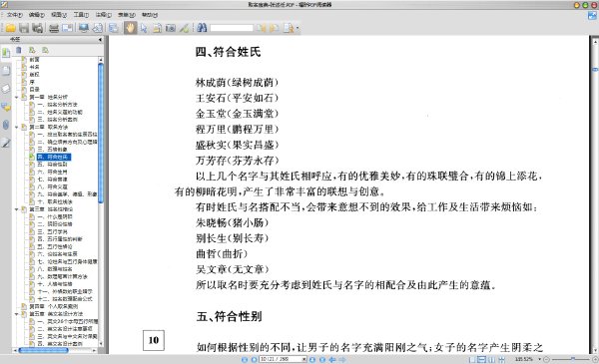Image resolution: width=599 pixels, height=364 pixels.
Task: Click the top-right corner blue icon
Action: click(x=592, y=16)
